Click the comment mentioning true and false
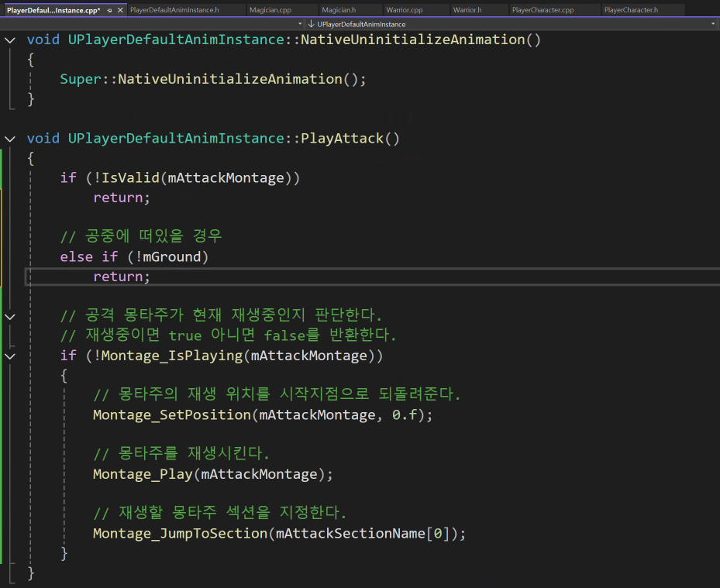Image resolution: width=720 pixels, height=588 pixels. 228,335
